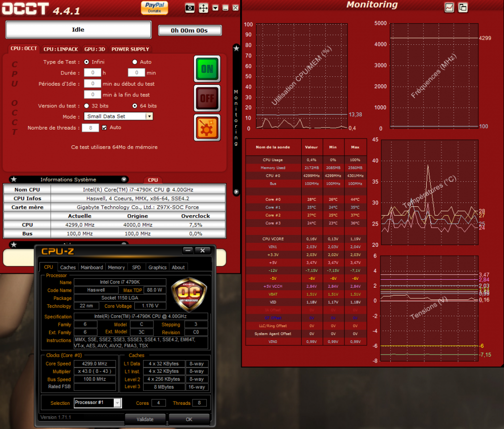Switch to the CPU : LINPACK tab
The width and height of the screenshot is (504, 429).
(61, 49)
